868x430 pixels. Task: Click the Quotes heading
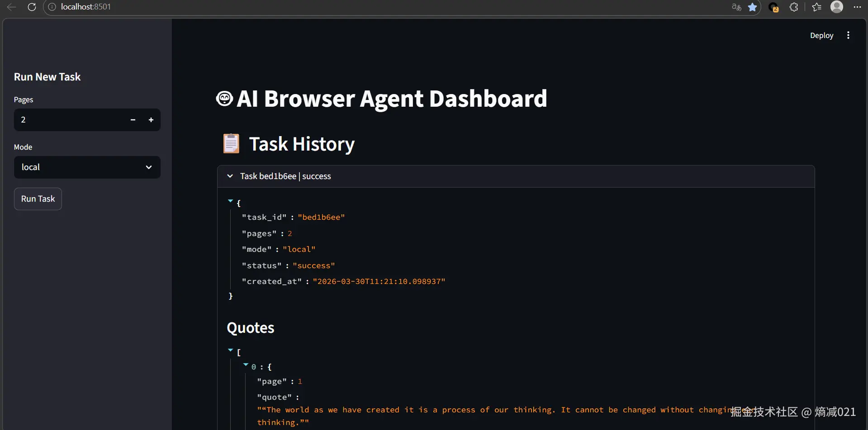tap(251, 328)
